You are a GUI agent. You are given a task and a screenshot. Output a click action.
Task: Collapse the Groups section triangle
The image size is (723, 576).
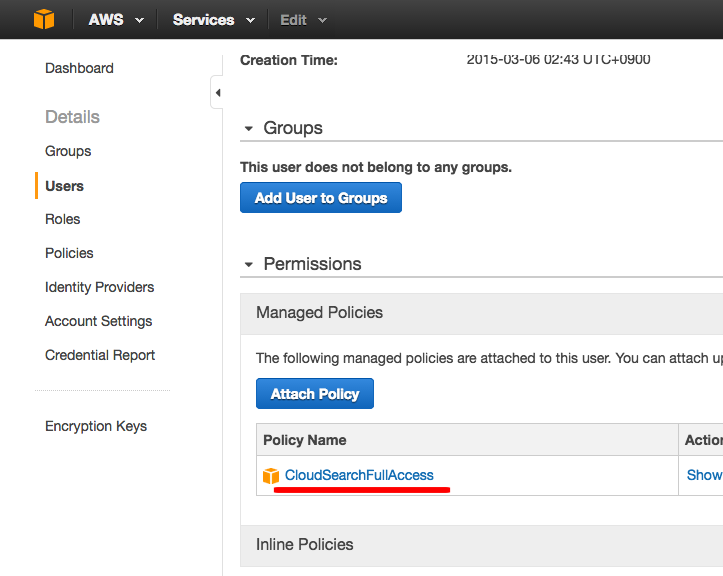(x=249, y=128)
